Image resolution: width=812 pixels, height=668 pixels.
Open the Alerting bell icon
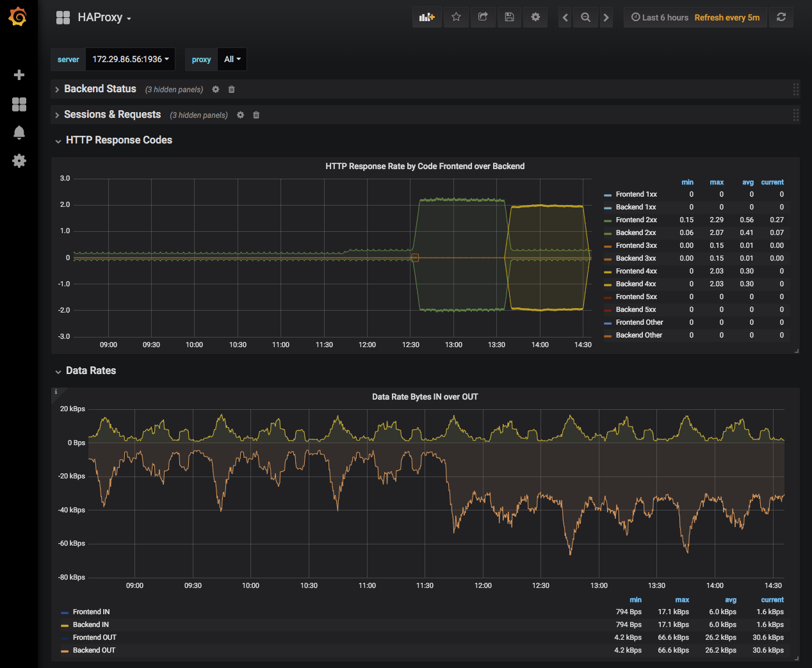coord(19,133)
